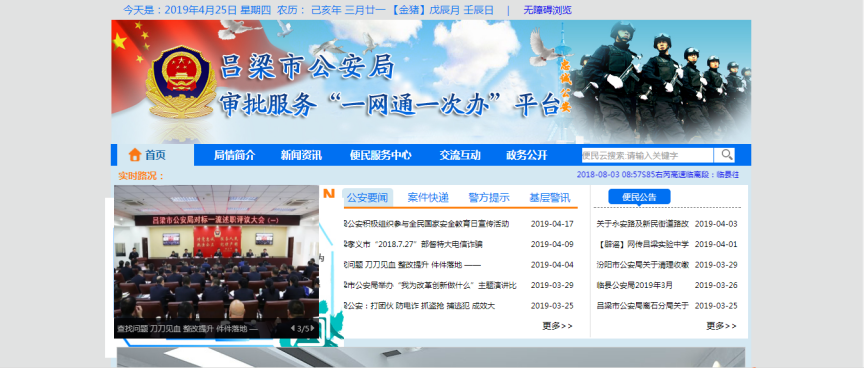Image resolution: width=864 pixels, height=368 pixels.
Task: Click the banner photo below the carousel
Action: click(x=431, y=358)
